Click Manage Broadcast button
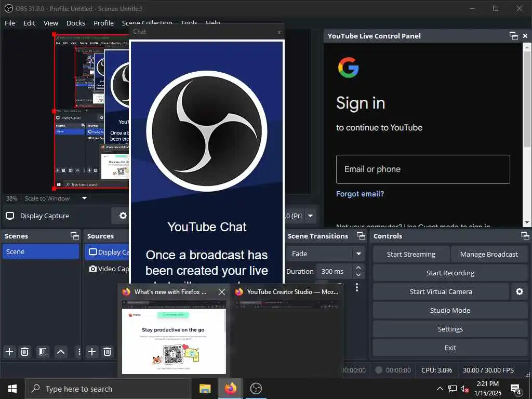Image resolution: width=532 pixels, height=399 pixels. coord(489,255)
